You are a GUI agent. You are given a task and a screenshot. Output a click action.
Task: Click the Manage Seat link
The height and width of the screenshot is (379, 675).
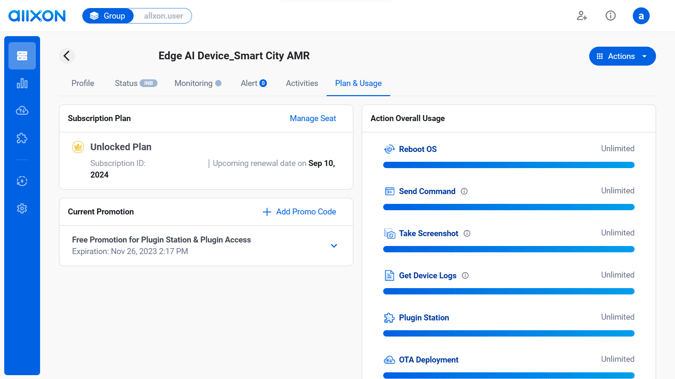pos(313,118)
